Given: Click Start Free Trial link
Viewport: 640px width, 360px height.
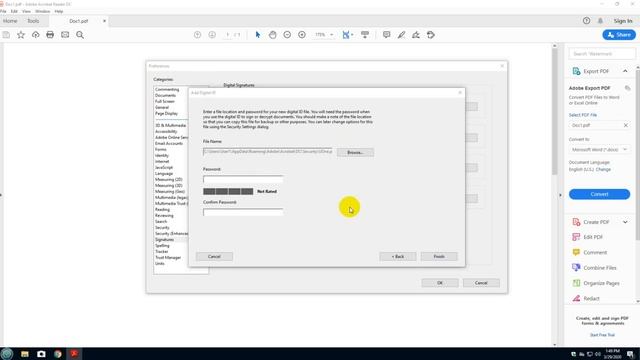Looking at the screenshot, I should click(602, 335).
